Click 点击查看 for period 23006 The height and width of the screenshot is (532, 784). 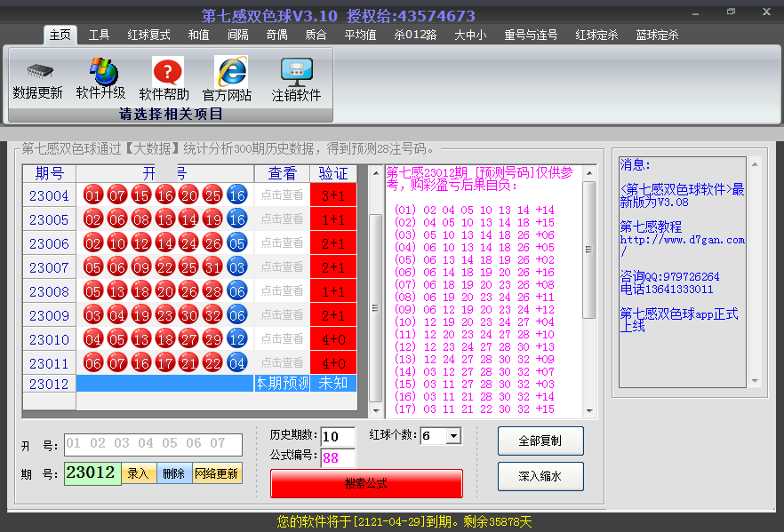(x=282, y=242)
